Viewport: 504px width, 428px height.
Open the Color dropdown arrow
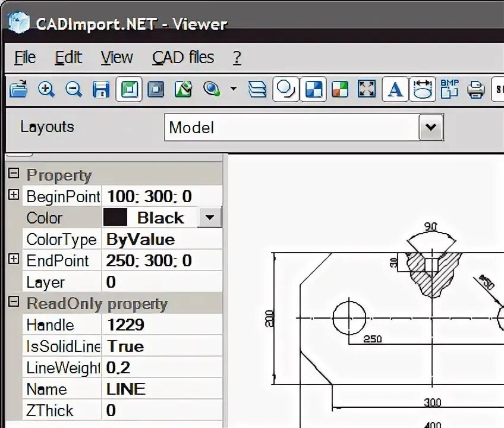[210, 218]
